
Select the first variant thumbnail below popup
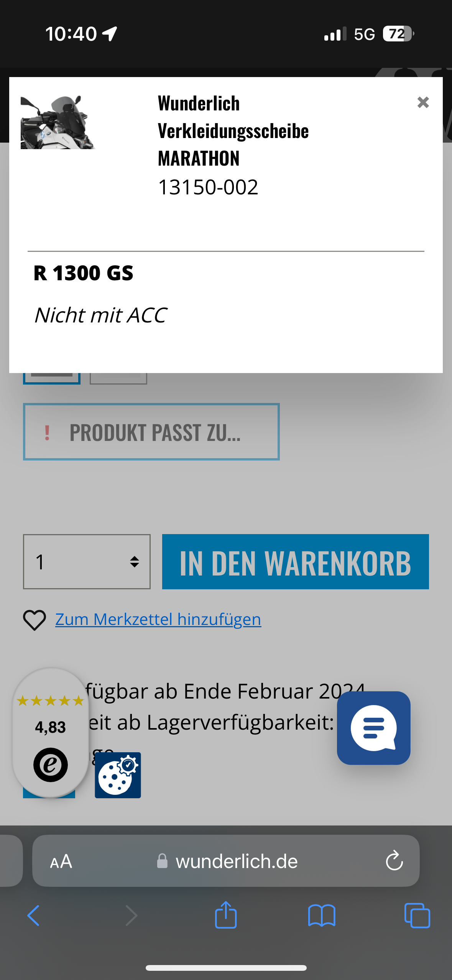tap(52, 378)
